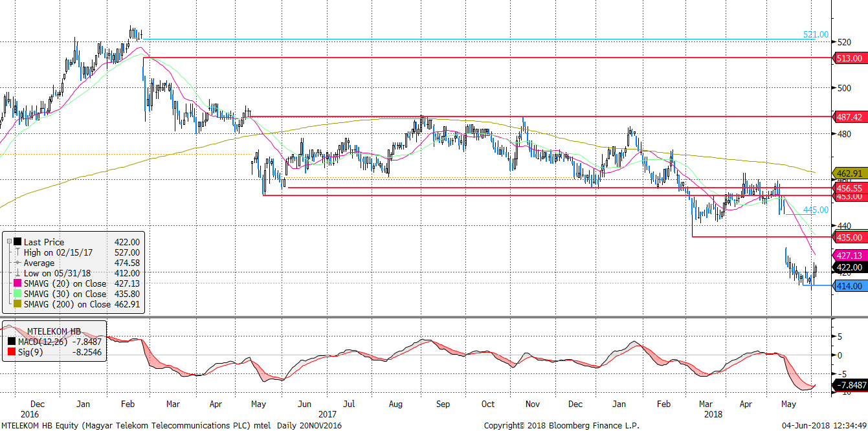Click the Bloomberg Finance copyright notice
Viewport: 868px width, 431px height.
(562, 425)
